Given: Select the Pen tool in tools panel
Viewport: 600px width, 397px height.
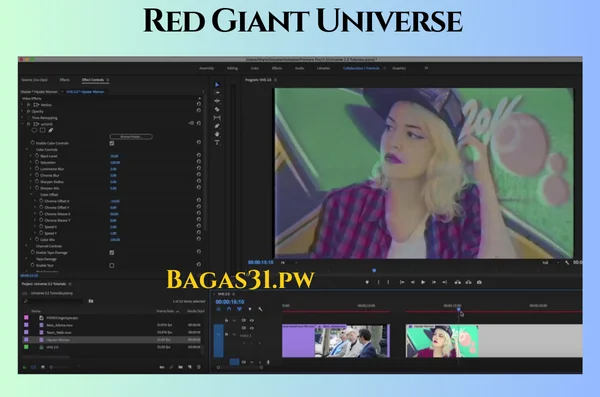Looking at the screenshot, I should point(217,126).
